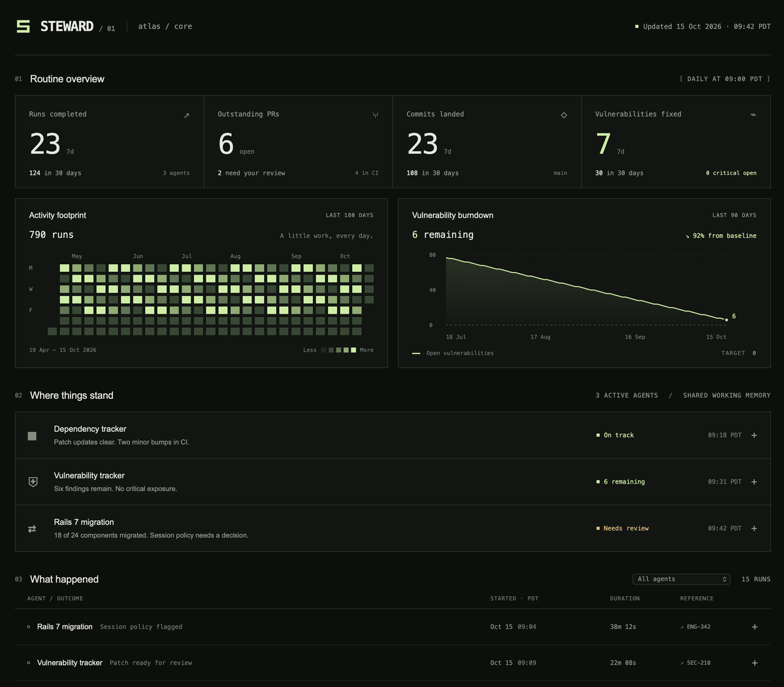Expand the Rails 7 migration status row
Image resolution: width=784 pixels, height=687 pixels.
coord(754,528)
